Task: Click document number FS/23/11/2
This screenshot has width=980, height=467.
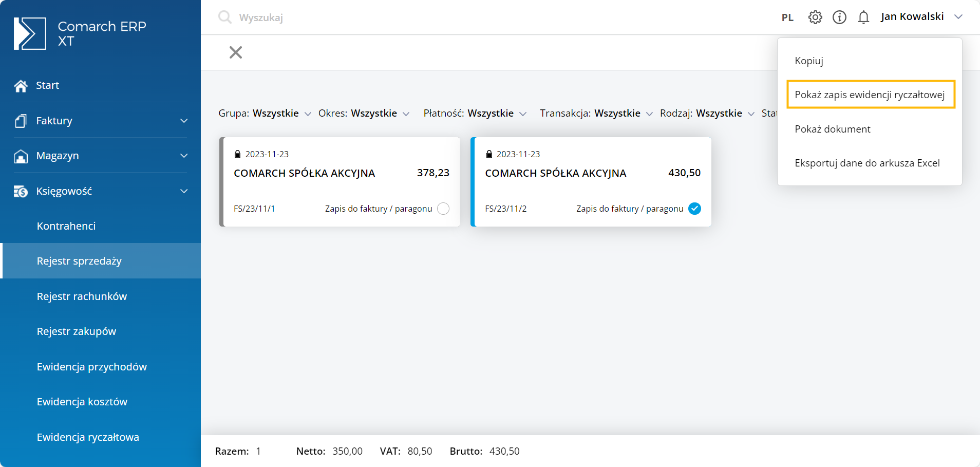Action: [506, 209]
